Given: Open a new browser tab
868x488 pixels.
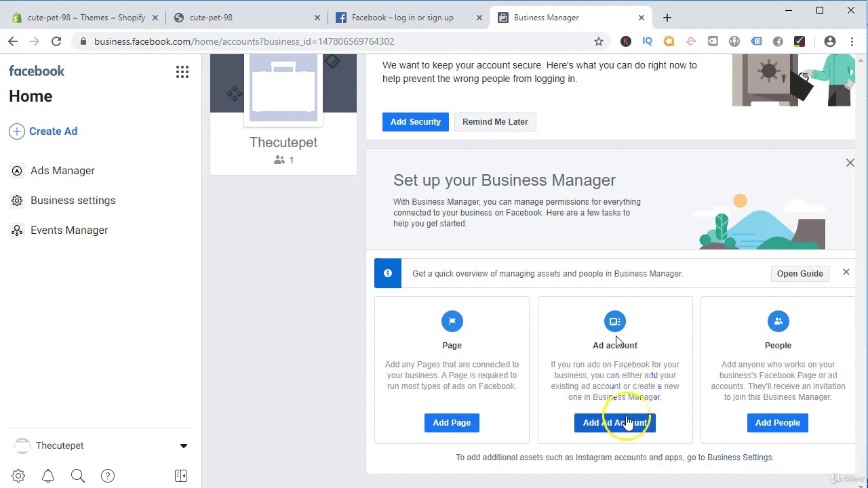Looking at the screenshot, I should pos(667,18).
